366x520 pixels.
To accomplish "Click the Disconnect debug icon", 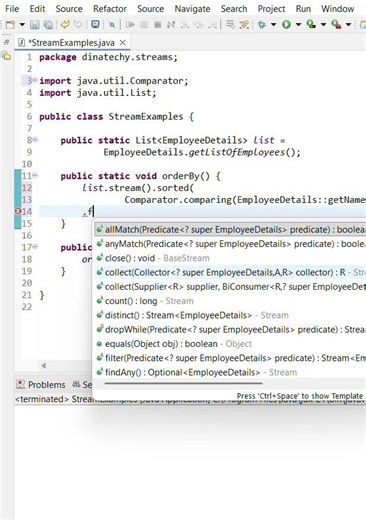I will 171,24.
